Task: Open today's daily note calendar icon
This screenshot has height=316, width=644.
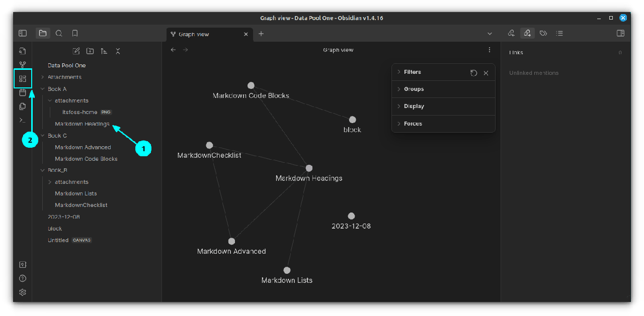Action: 23,92
